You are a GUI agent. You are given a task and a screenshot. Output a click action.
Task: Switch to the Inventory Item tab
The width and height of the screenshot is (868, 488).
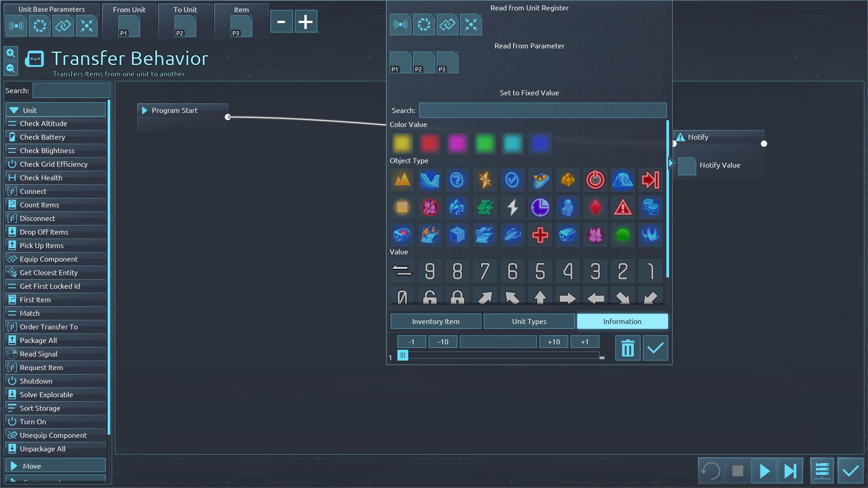click(435, 321)
